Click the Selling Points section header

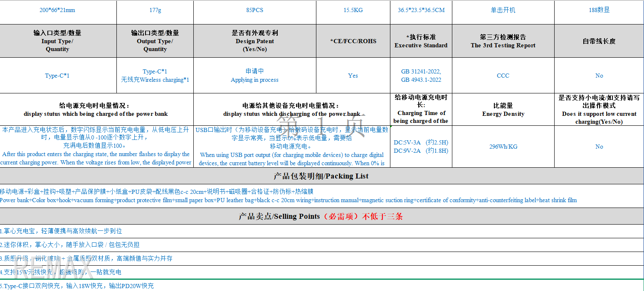point(321,216)
